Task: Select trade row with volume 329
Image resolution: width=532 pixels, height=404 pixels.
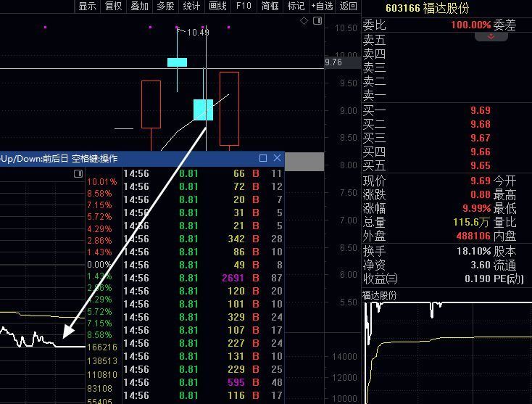Action: pos(202,317)
